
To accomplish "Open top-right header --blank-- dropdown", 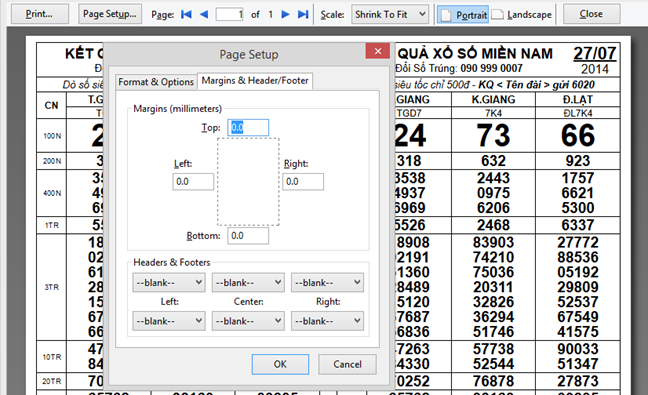I will pos(327,283).
